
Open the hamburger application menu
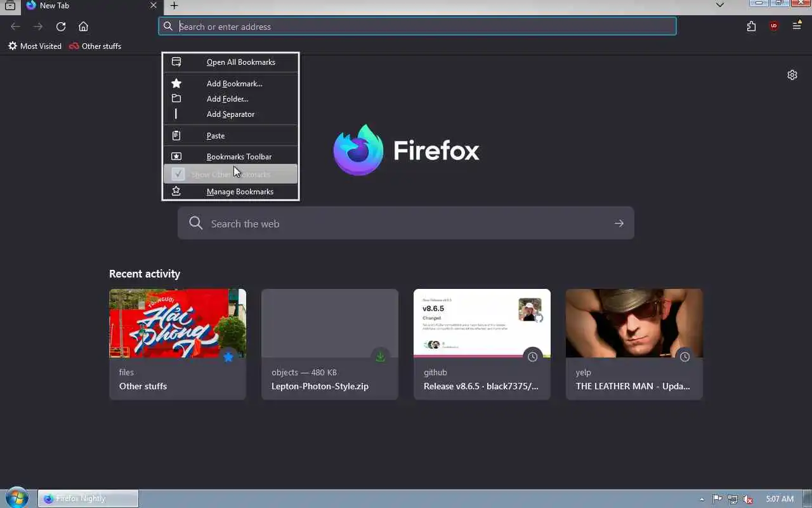pos(797,26)
